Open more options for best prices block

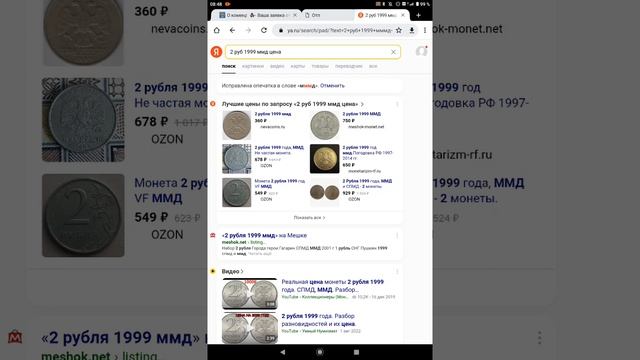(x=397, y=104)
